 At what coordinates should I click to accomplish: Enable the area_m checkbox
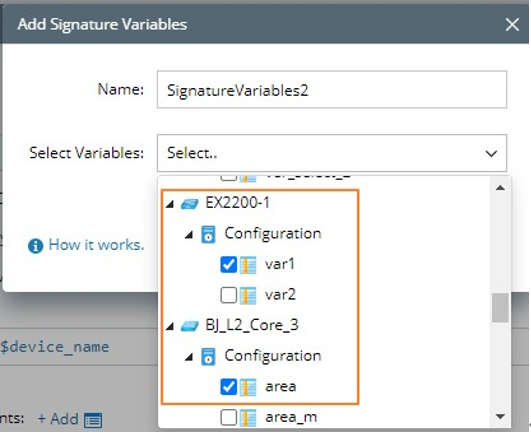[229, 417]
